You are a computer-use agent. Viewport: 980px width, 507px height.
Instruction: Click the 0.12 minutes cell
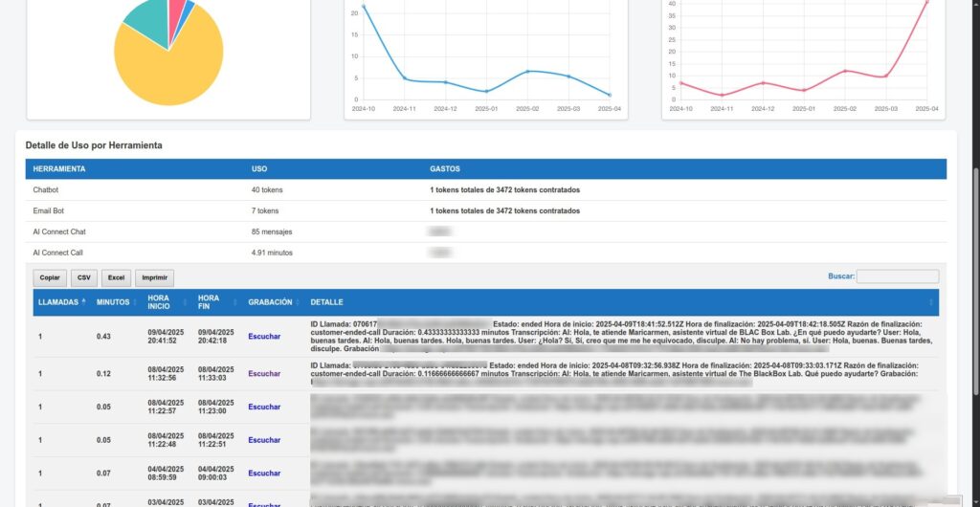(x=103, y=374)
